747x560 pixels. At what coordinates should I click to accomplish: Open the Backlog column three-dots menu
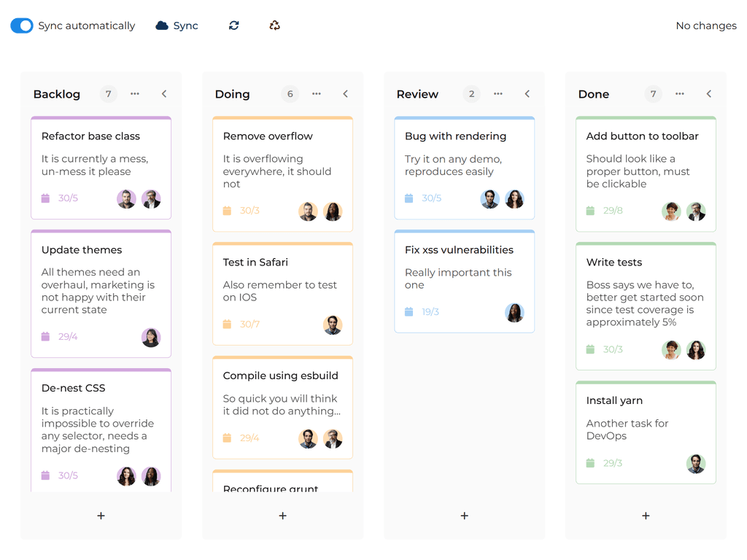135,94
